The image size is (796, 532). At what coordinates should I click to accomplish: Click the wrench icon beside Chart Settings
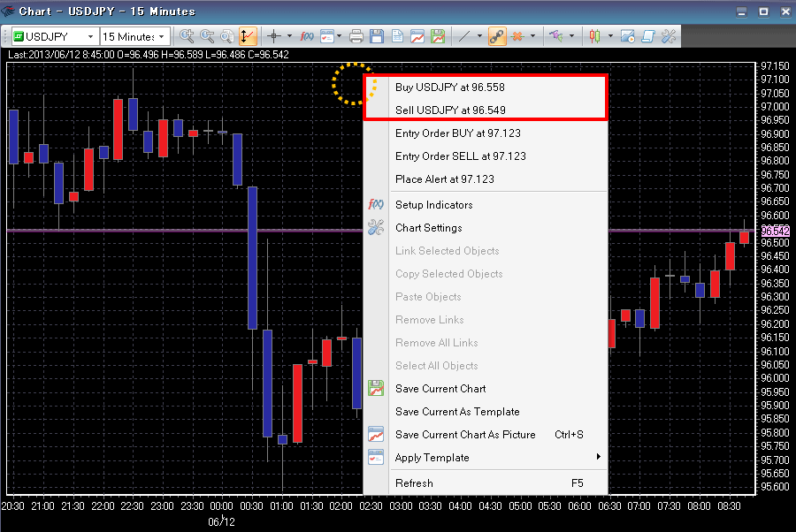[x=376, y=227]
